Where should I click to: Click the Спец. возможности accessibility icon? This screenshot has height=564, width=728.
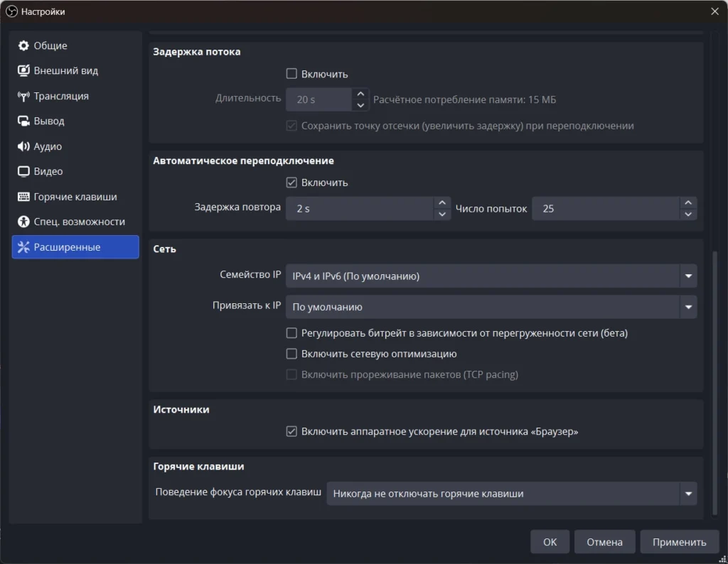point(23,222)
